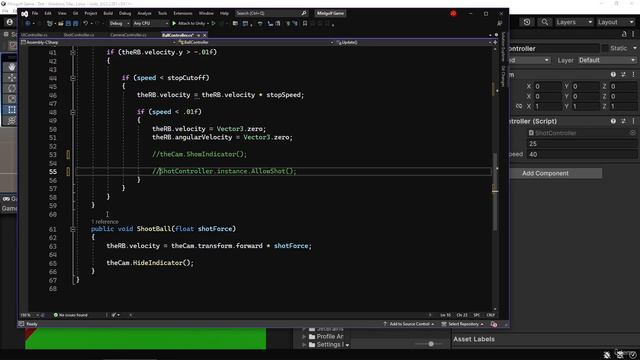
Task: Click the Save All toolbar icon
Action: [76, 24]
